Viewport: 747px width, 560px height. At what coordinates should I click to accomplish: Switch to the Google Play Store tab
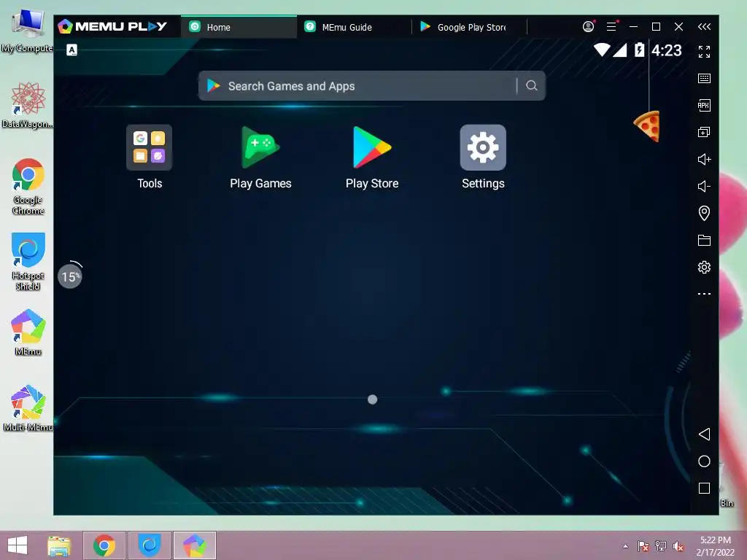coord(470,27)
